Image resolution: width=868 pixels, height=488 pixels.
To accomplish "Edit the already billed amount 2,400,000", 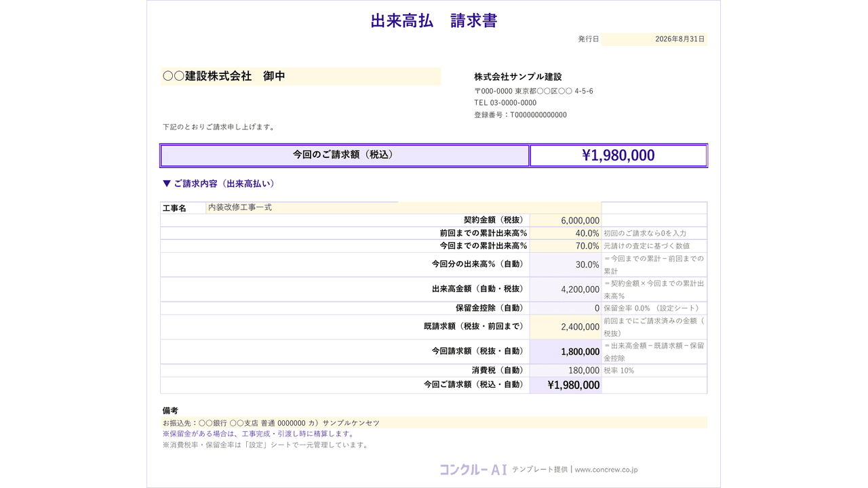I will point(566,327).
